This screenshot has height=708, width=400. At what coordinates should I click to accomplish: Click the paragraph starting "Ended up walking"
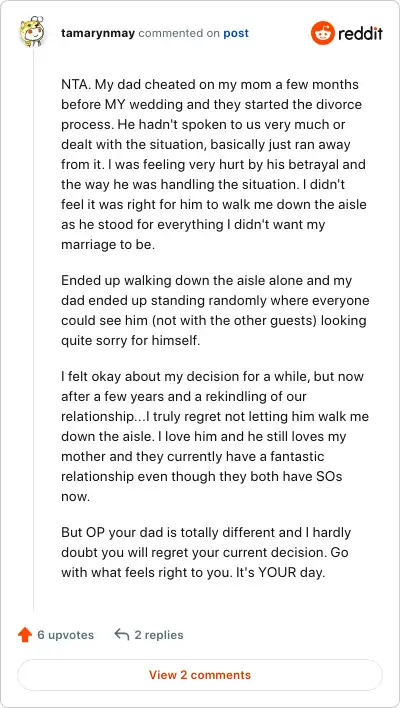(215, 310)
